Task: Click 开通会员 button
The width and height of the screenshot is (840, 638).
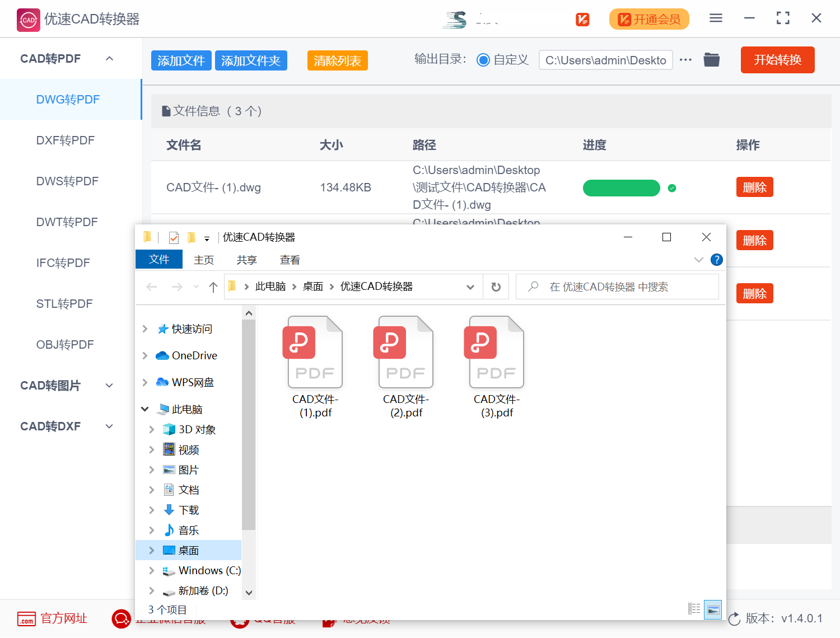Action: 649,20
